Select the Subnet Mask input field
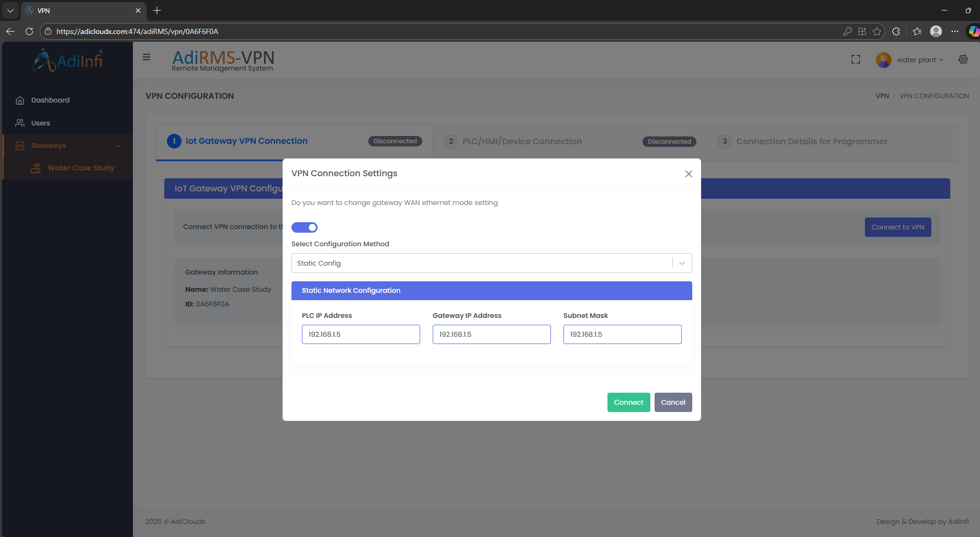 tap(622, 334)
